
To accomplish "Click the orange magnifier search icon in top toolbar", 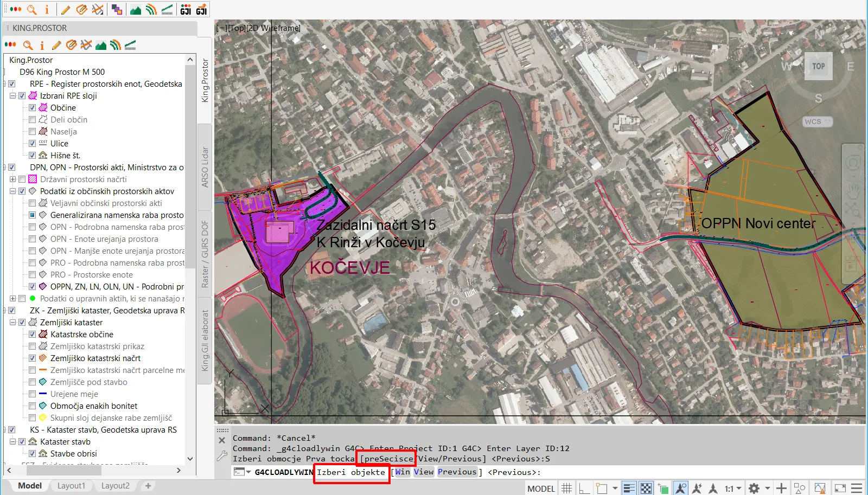I will click(x=32, y=10).
